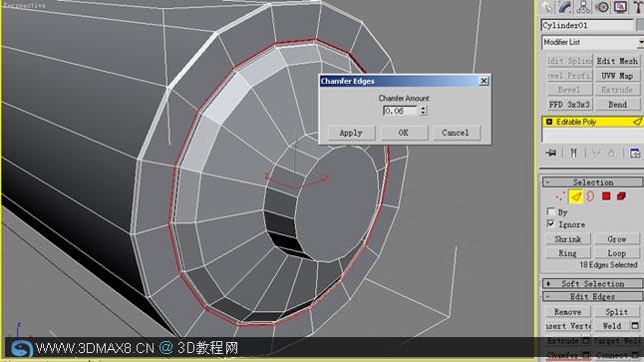The image size is (644, 362).
Task: Click the Shrink selection button
Action: coord(568,239)
